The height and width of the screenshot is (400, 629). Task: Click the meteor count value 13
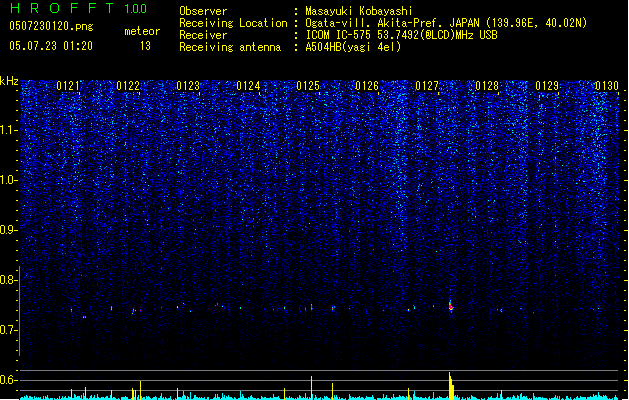[145, 46]
